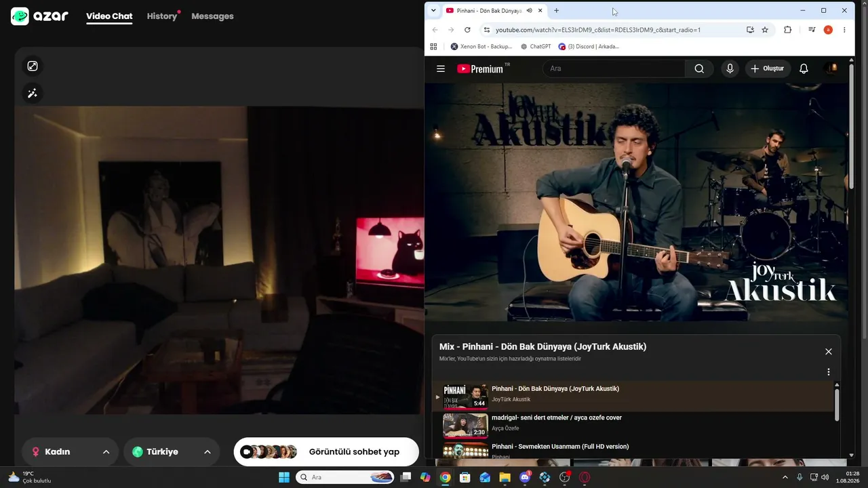
Task: Expand the Türkiye region filter dropdown
Action: pos(172,452)
